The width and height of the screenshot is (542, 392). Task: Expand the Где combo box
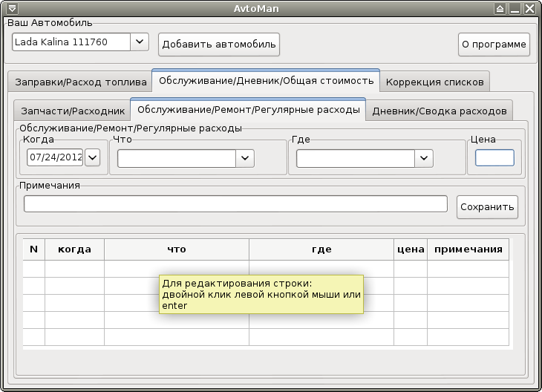[424, 157]
